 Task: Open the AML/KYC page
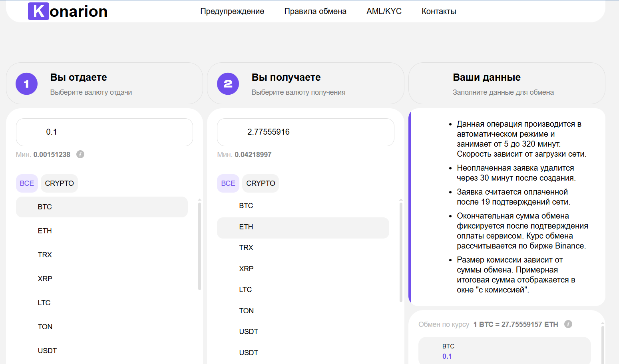click(384, 11)
